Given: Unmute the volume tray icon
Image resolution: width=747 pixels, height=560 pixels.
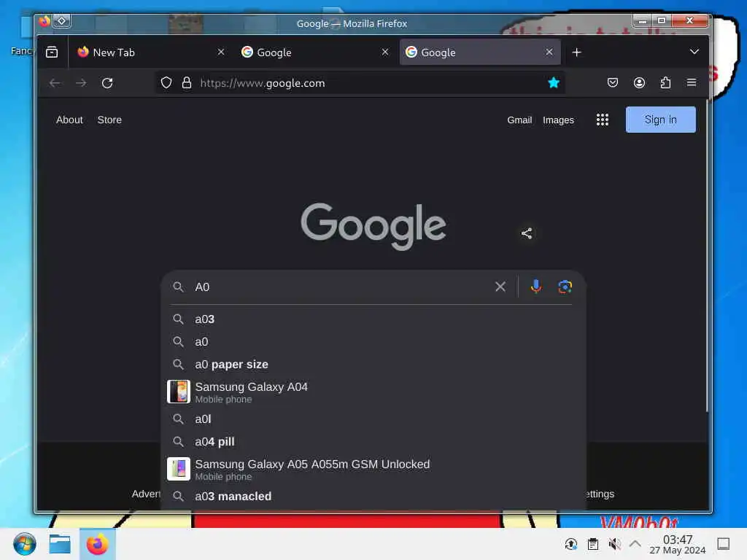Looking at the screenshot, I should (x=614, y=544).
